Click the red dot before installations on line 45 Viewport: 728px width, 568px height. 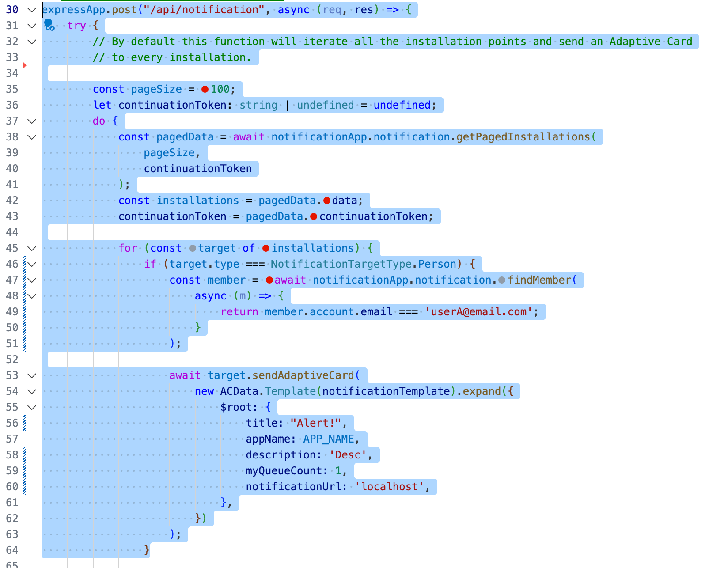[266, 248]
